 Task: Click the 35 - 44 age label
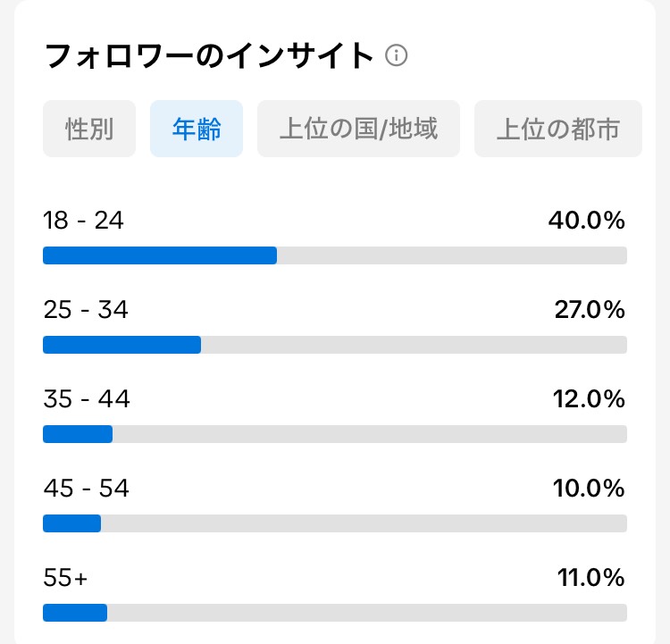pyautogui.click(x=87, y=399)
